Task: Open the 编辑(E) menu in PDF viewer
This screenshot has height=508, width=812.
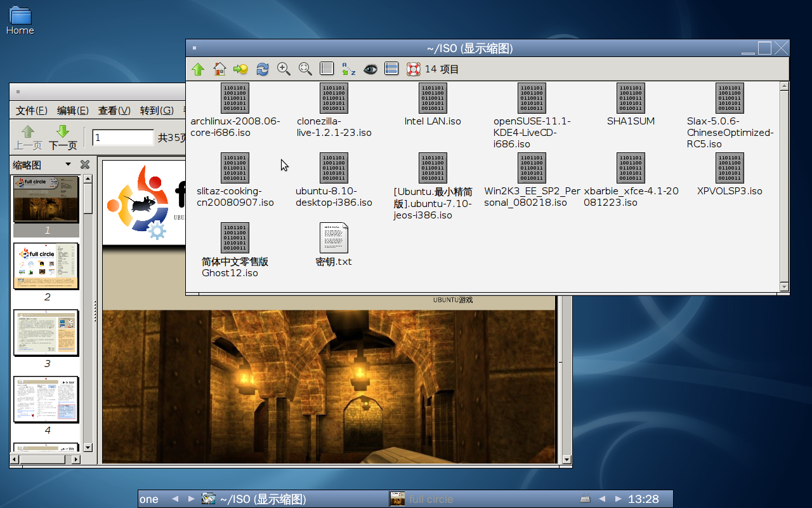Action: pos(73,110)
